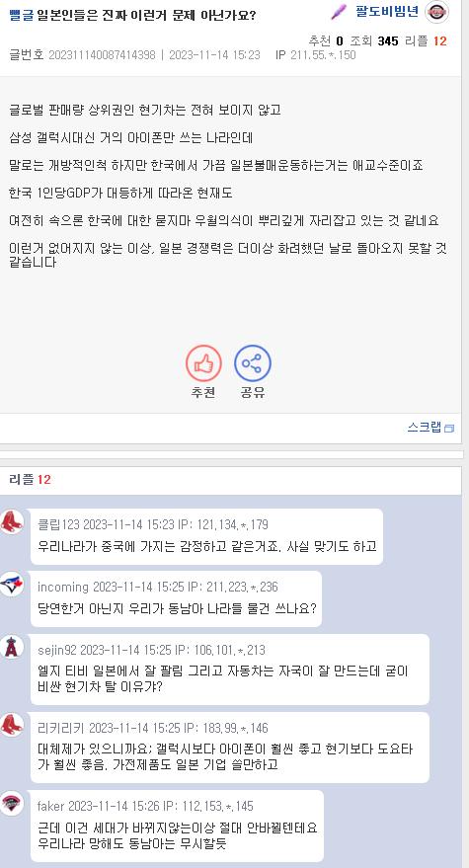
Task: Click the team avatar of faker
Action: (x=12, y=803)
